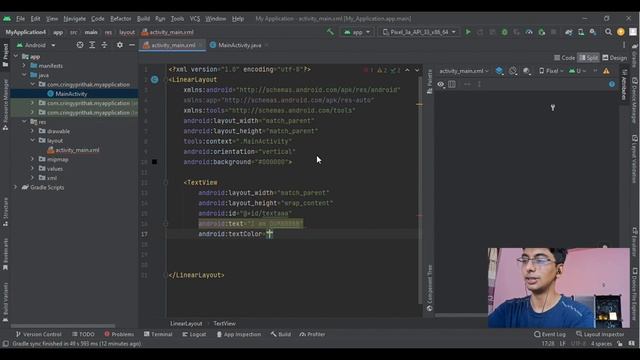640x360 pixels.
Task: Open the Build menu
Action: click(x=143, y=19)
